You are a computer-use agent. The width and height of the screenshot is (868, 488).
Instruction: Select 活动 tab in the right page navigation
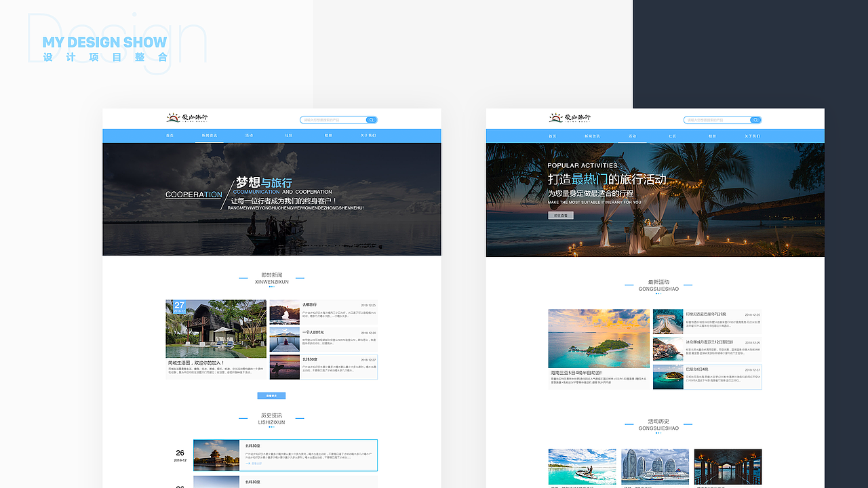point(632,136)
